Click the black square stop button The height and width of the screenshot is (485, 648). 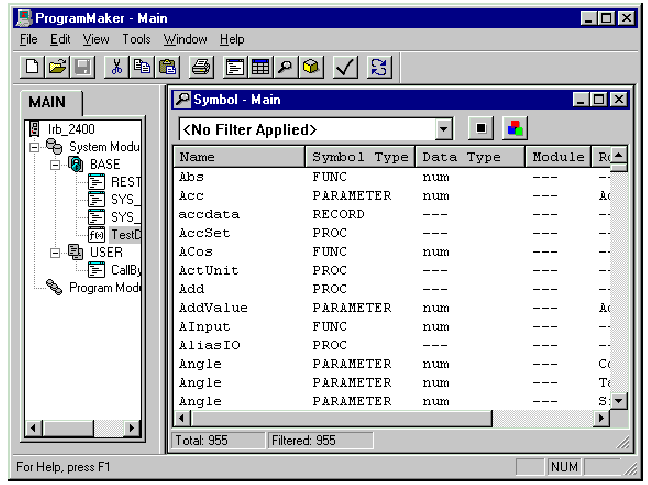(481, 128)
